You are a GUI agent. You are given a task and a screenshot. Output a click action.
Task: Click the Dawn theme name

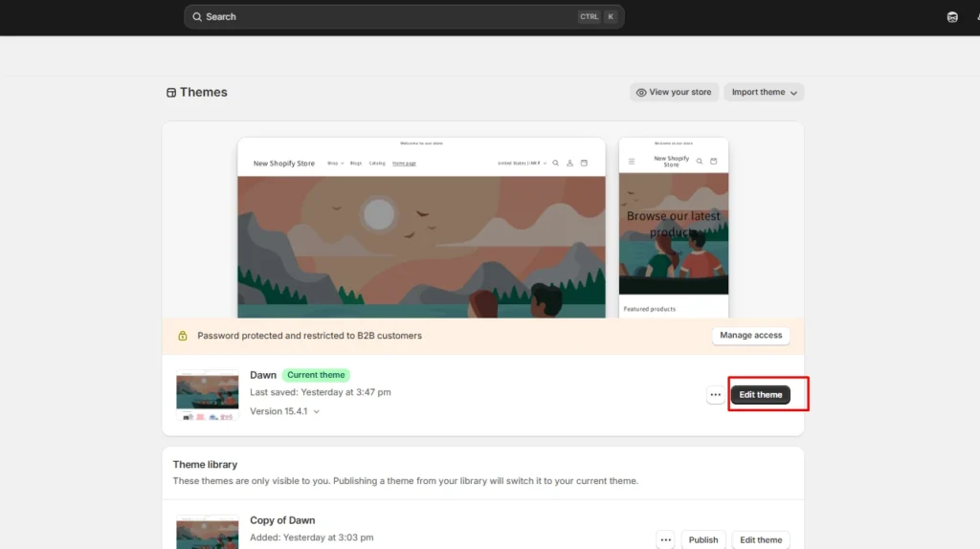[x=263, y=375]
